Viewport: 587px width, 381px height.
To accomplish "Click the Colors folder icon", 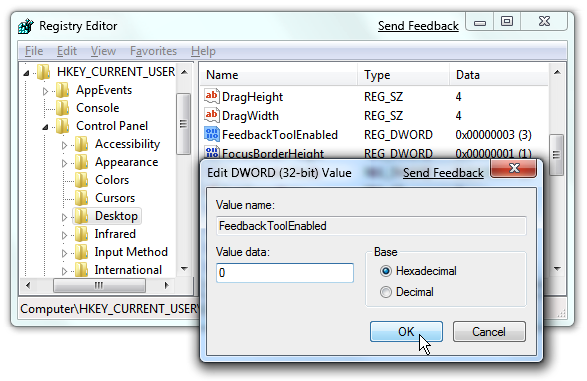I will [81, 180].
